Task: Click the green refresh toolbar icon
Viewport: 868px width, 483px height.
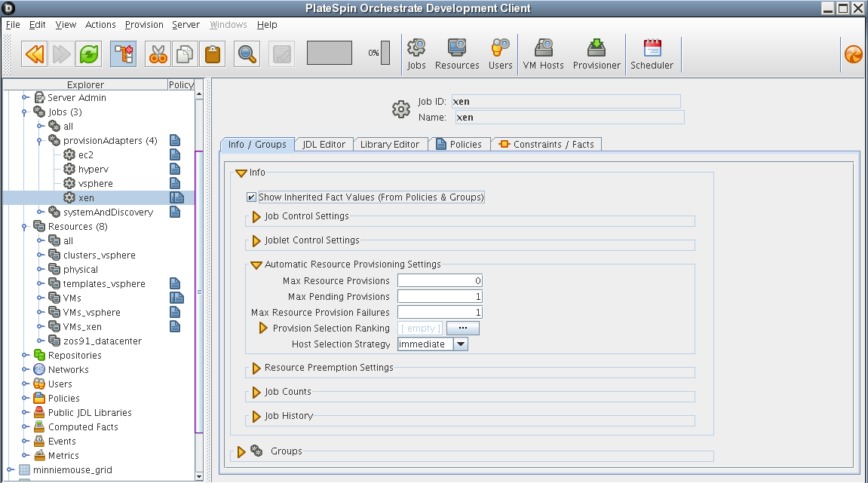Action: (88, 53)
